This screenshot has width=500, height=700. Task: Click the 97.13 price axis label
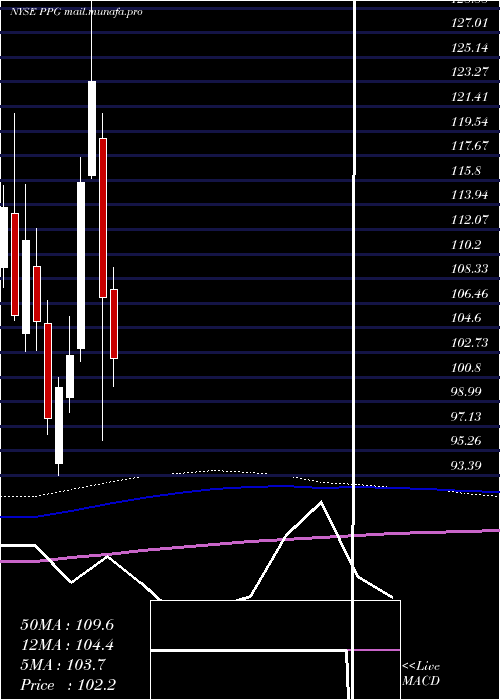(467, 416)
